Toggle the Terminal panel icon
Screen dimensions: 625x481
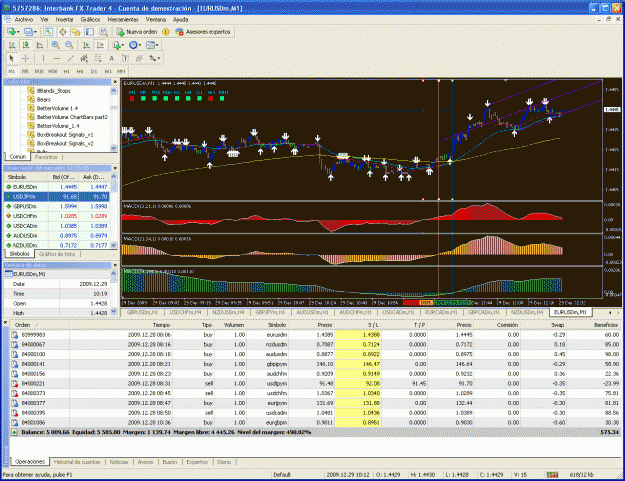90,32
